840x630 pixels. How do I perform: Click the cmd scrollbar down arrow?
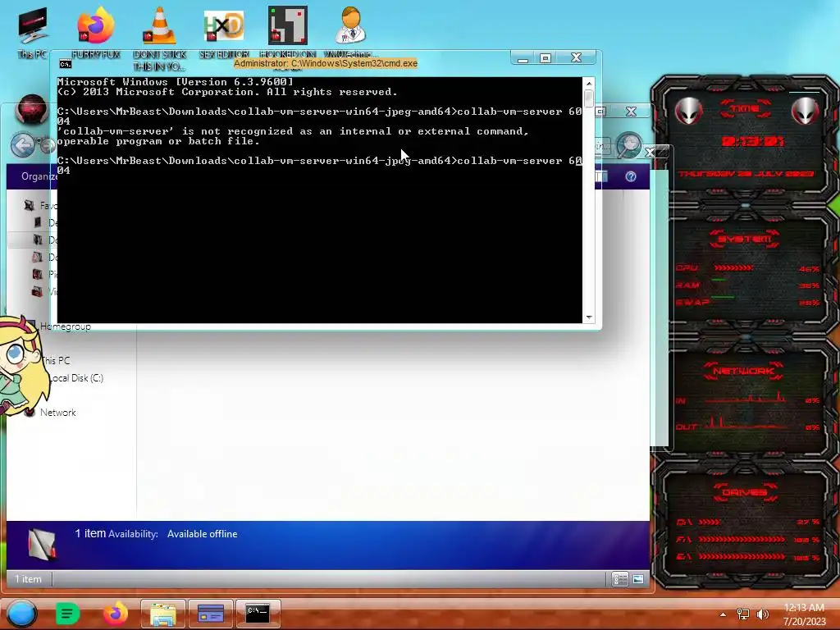click(x=589, y=317)
